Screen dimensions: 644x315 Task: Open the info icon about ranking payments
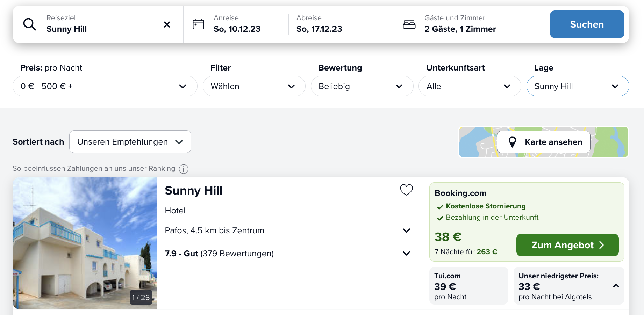[183, 169]
